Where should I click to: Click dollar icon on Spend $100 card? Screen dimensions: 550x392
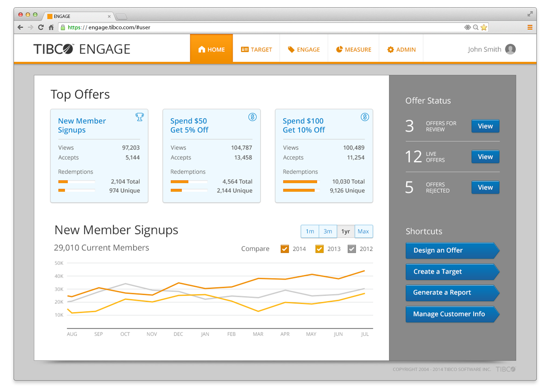(365, 117)
